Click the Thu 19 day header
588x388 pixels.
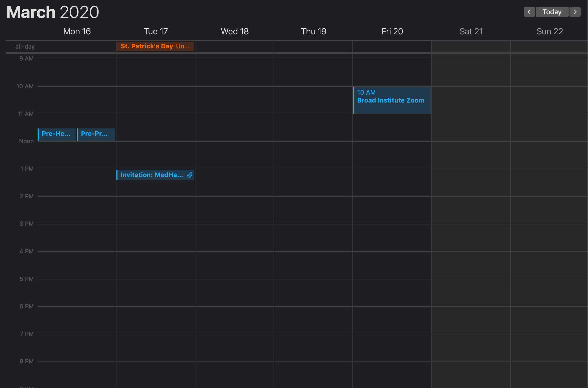point(313,31)
